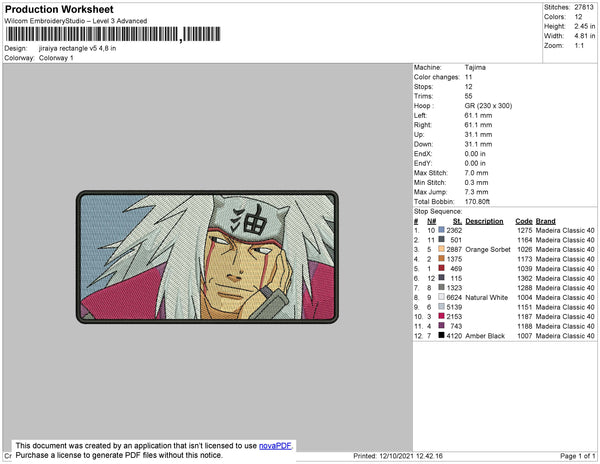Click the 'Page 1 of 1' footer text
Screen dimensions: 600x464
(577, 456)
